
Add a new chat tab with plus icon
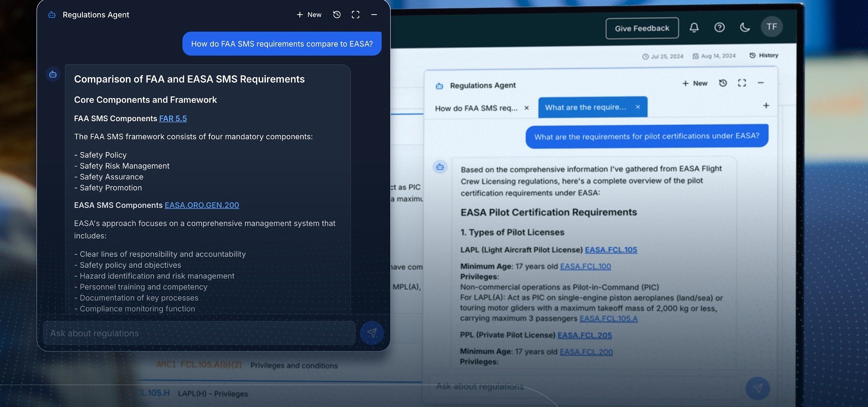(x=766, y=106)
